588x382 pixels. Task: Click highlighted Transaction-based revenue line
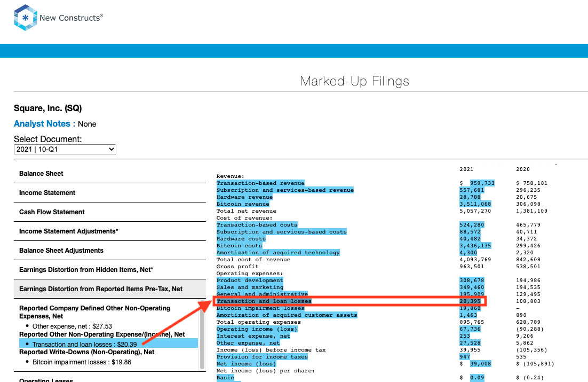260,183
